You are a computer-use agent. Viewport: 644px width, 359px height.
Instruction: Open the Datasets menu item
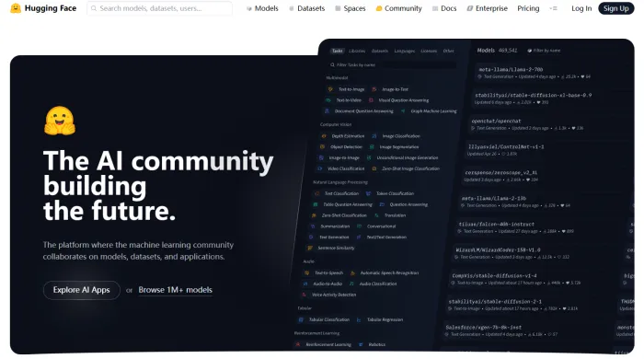(311, 8)
